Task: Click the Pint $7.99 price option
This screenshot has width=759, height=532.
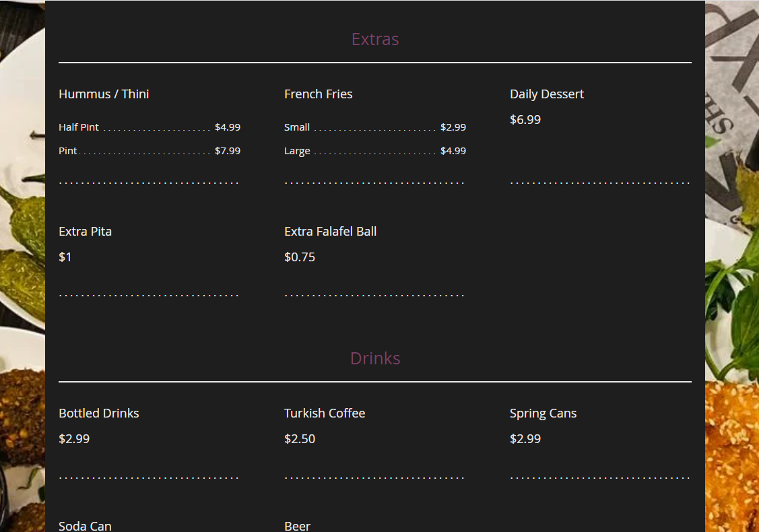Action: point(227,151)
